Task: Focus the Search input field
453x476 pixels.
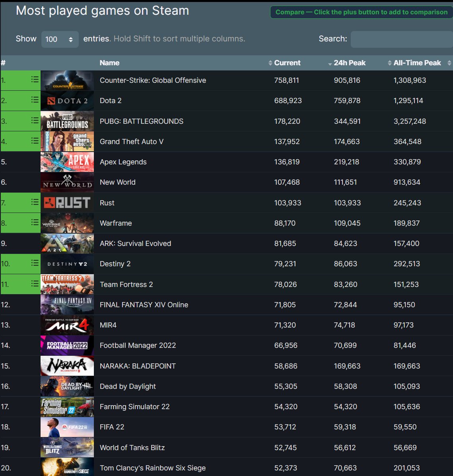Action: [402, 39]
